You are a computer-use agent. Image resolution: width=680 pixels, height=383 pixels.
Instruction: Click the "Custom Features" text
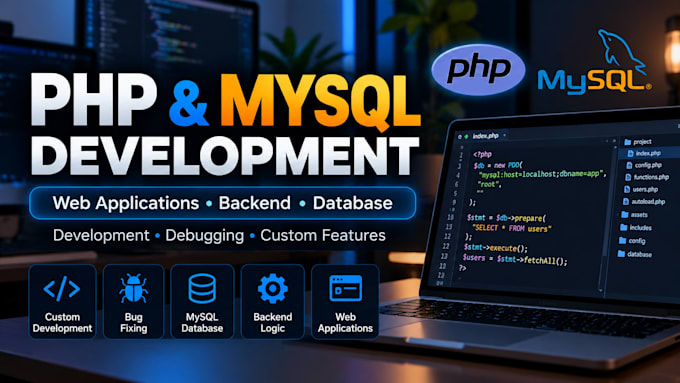pos(323,235)
